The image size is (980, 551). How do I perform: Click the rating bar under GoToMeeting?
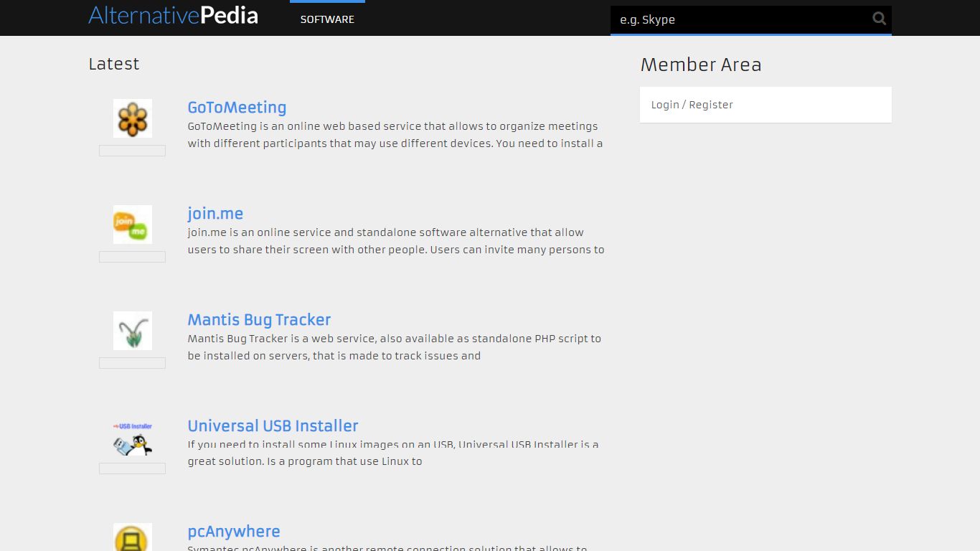[132, 151]
